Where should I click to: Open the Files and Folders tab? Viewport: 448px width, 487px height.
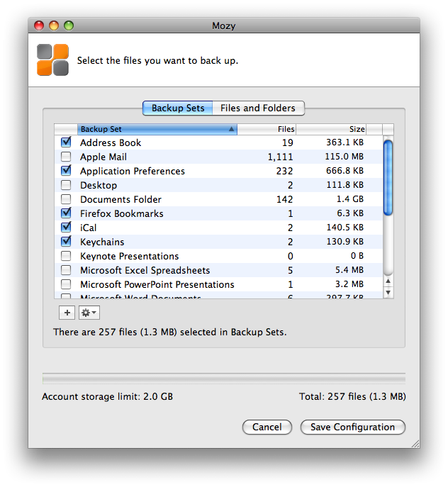pos(258,108)
